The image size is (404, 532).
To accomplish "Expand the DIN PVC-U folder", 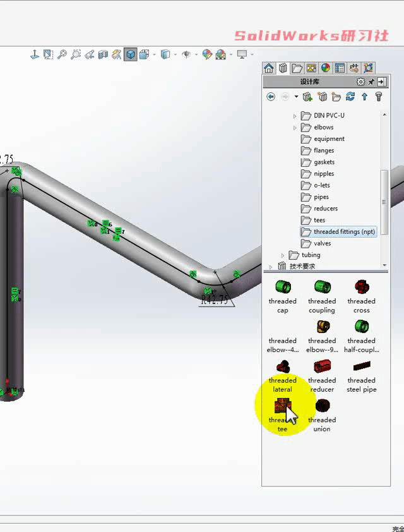I will [295, 116].
